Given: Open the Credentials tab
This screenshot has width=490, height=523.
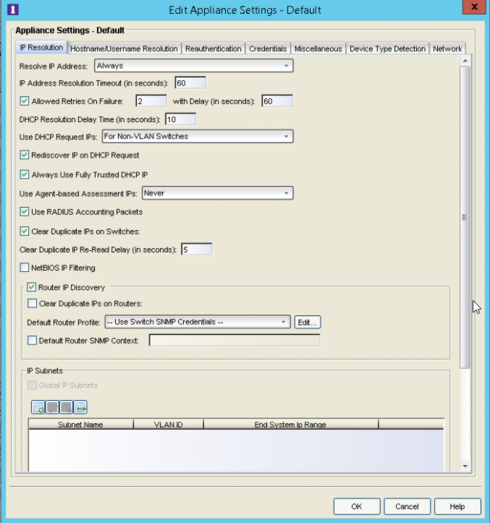Looking at the screenshot, I should 268,49.
